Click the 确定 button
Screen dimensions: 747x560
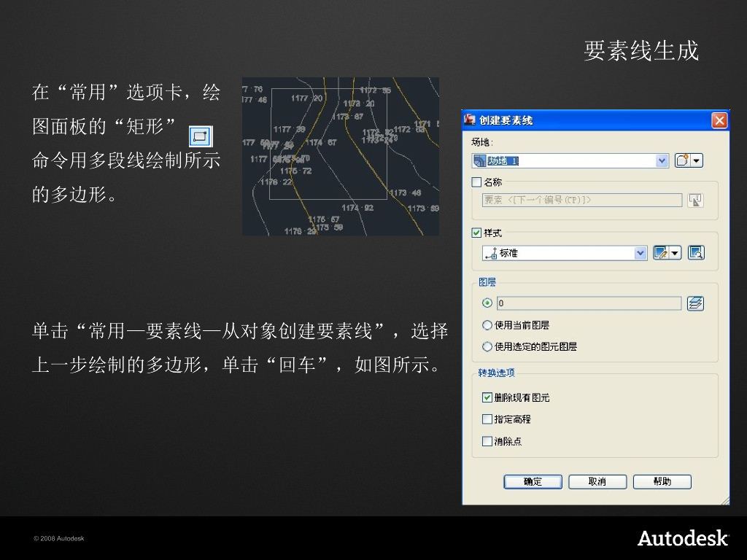[x=533, y=482]
